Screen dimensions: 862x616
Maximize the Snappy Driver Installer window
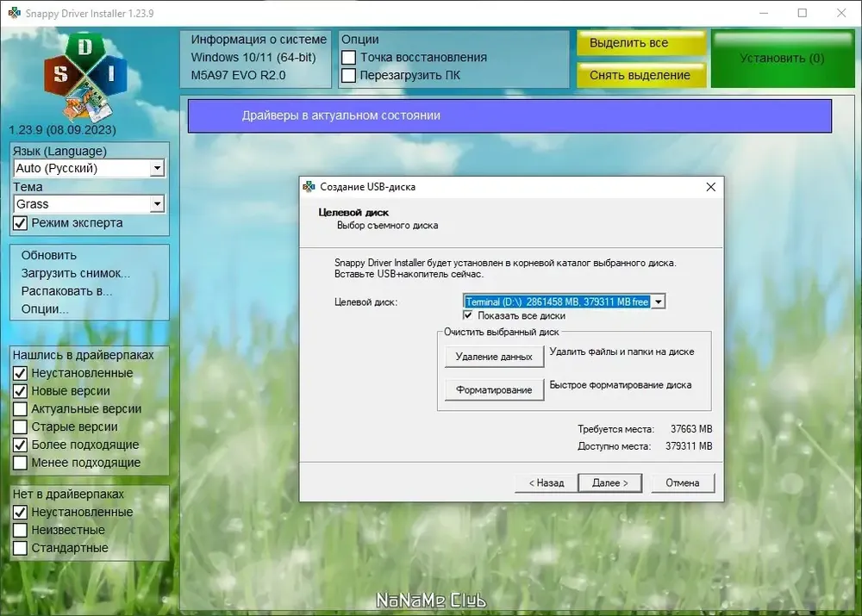click(802, 13)
